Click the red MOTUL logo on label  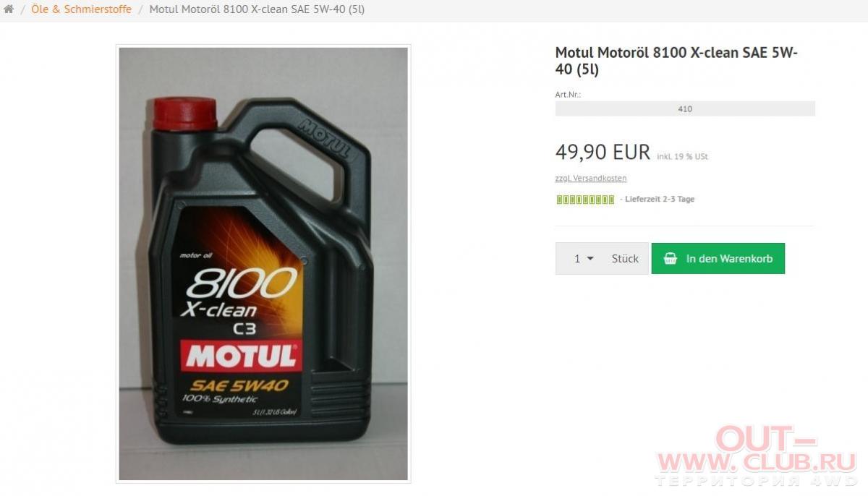click(240, 356)
